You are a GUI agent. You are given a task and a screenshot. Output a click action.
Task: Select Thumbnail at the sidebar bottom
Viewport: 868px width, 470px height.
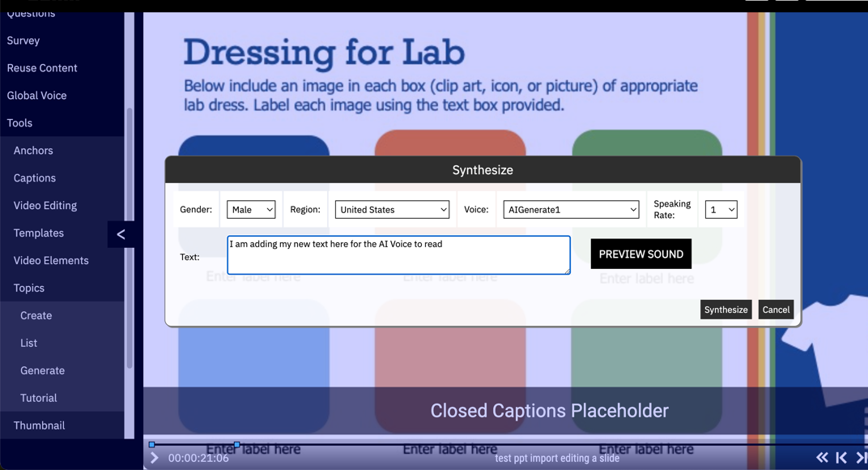37,425
